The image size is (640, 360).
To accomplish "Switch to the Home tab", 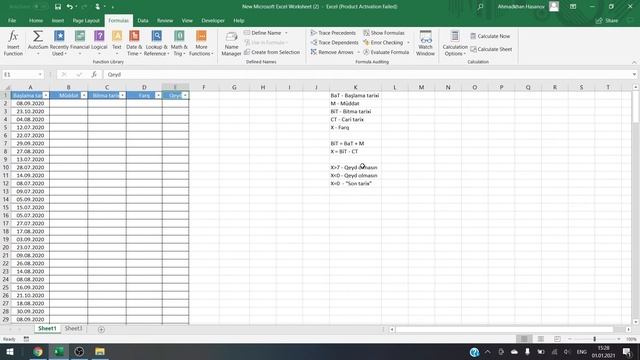I will pos(36,20).
